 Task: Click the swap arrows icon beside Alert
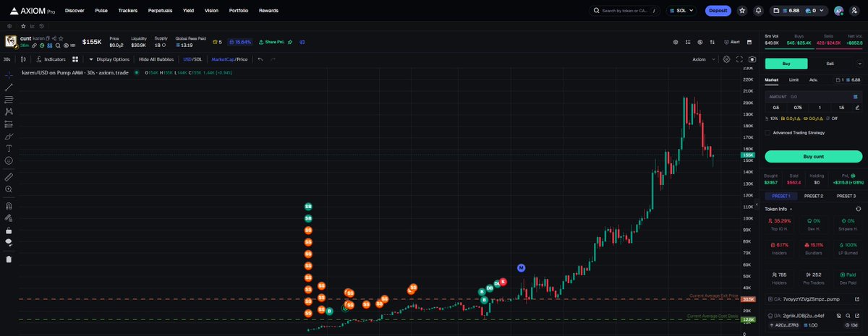(x=712, y=42)
